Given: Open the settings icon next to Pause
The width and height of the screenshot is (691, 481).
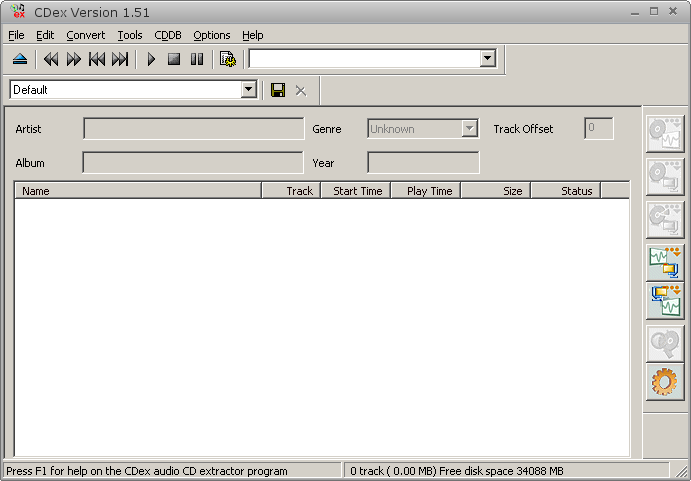Looking at the screenshot, I should [228, 60].
